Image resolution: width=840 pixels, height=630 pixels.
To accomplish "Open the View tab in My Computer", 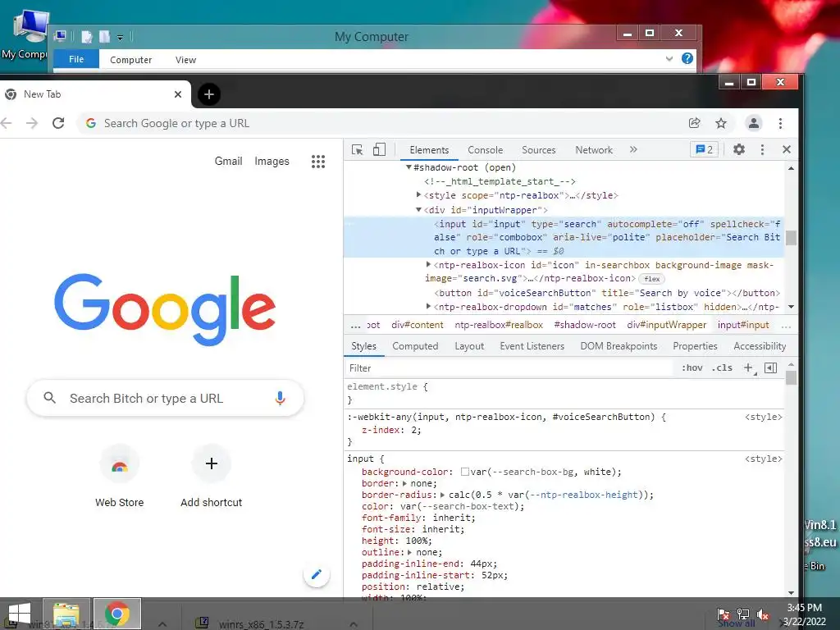I will (185, 59).
